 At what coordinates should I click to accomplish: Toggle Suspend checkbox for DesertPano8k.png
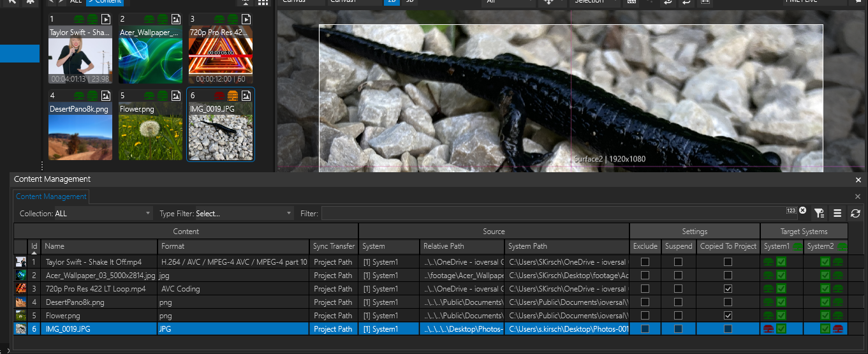[x=678, y=302]
